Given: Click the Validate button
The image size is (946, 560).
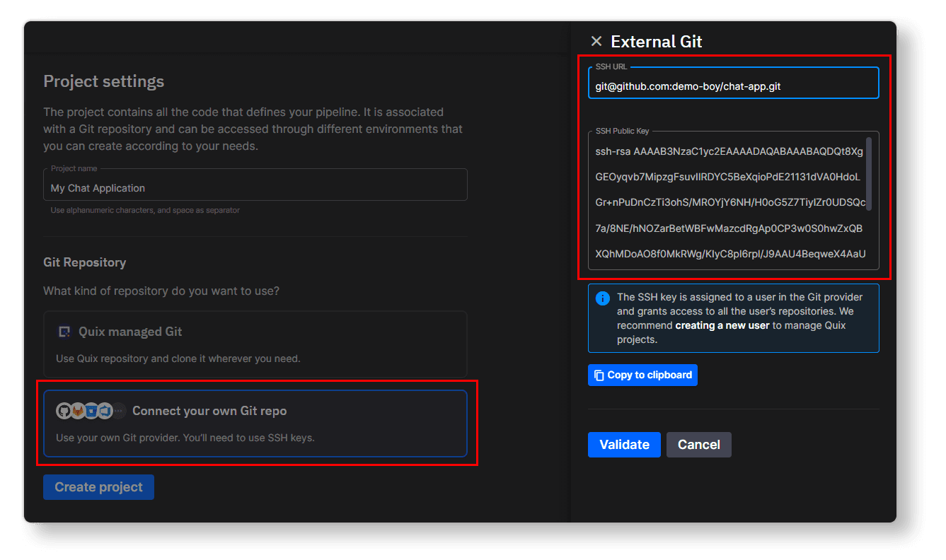Looking at the screenshot, I should pyautogui.click(x=624, y=445).
